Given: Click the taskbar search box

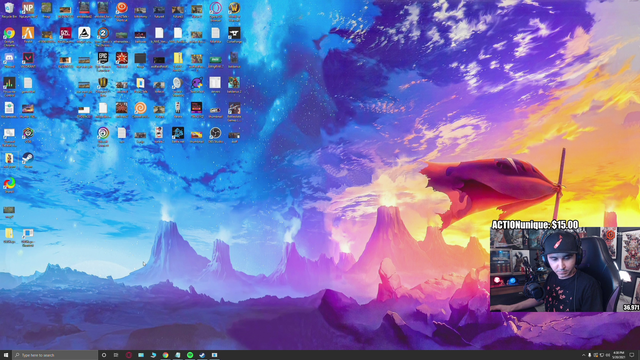Looking at the screenshot, I should pyautogui.click(x=55, y=355).
